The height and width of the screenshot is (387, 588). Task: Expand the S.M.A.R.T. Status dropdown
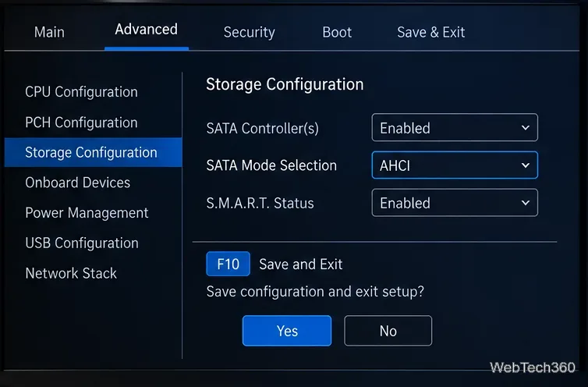(x=455, y=203)
